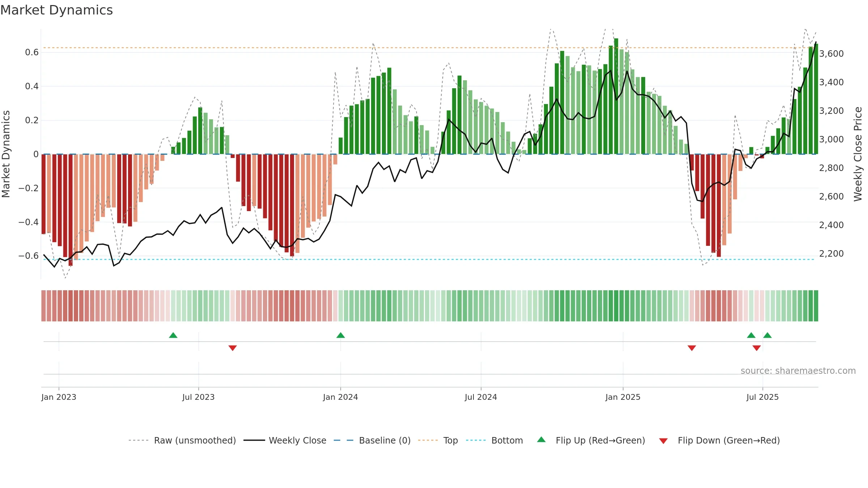Click the −0.6 Market Dynamics axis value

[x=29, y=256]
